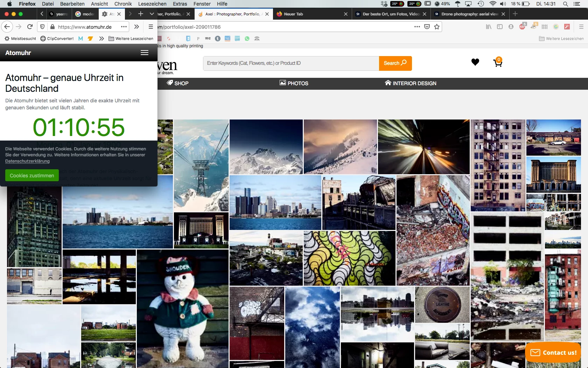Open the Firefox Library icon
Screen dimensions: 588x368
[x=489, y=27]
